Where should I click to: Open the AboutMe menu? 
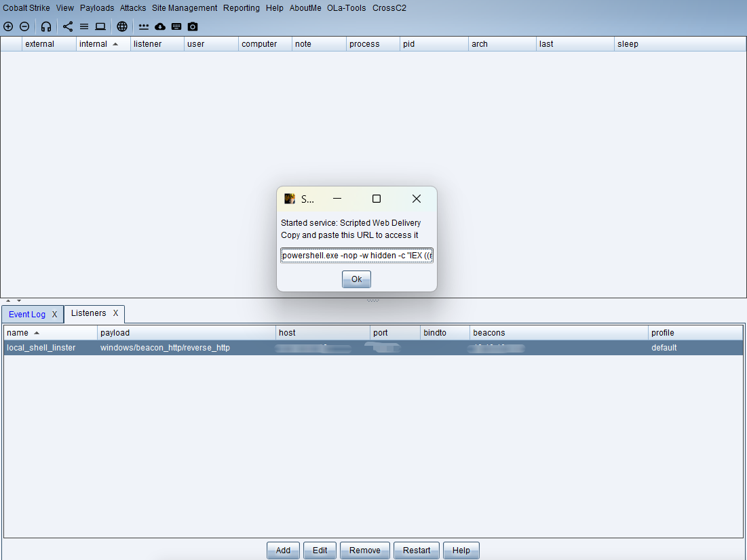[x=305, y=8]
